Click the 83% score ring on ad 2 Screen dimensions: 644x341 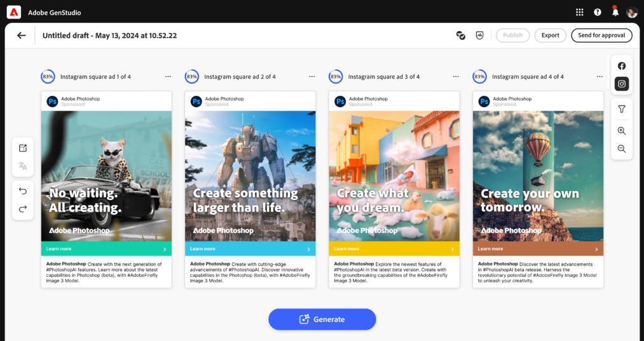pos(191,76)
